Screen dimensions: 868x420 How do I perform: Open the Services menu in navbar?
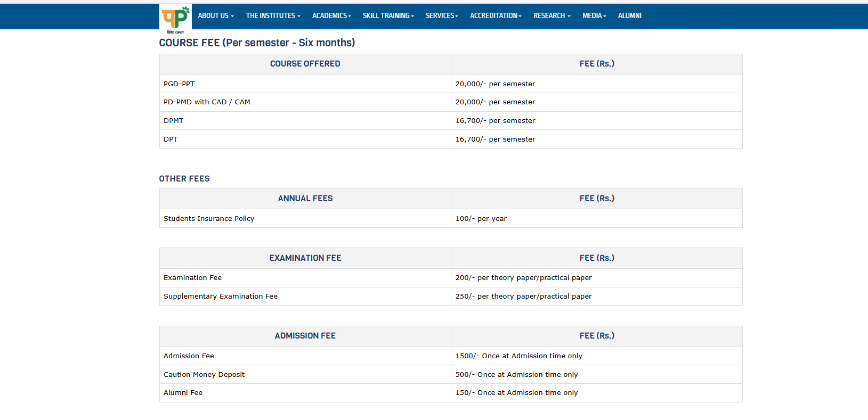(442, 16)
